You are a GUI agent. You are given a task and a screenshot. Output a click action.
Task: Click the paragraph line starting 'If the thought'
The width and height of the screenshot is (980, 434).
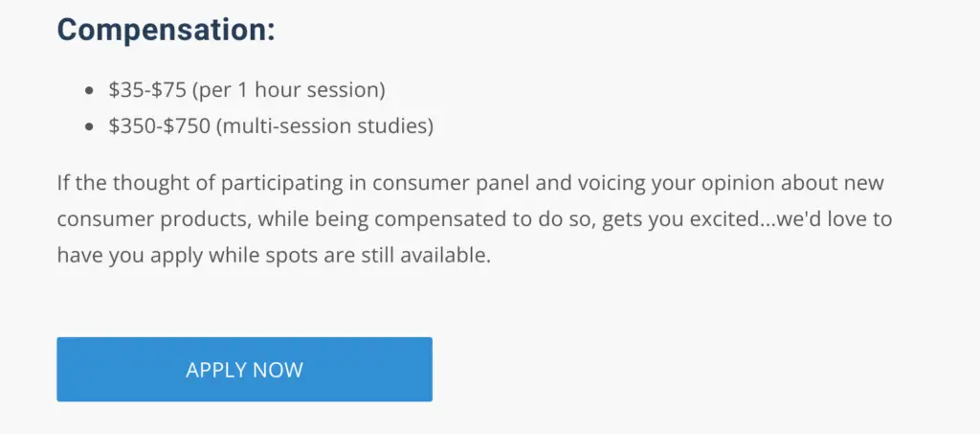tap(471, 184)
